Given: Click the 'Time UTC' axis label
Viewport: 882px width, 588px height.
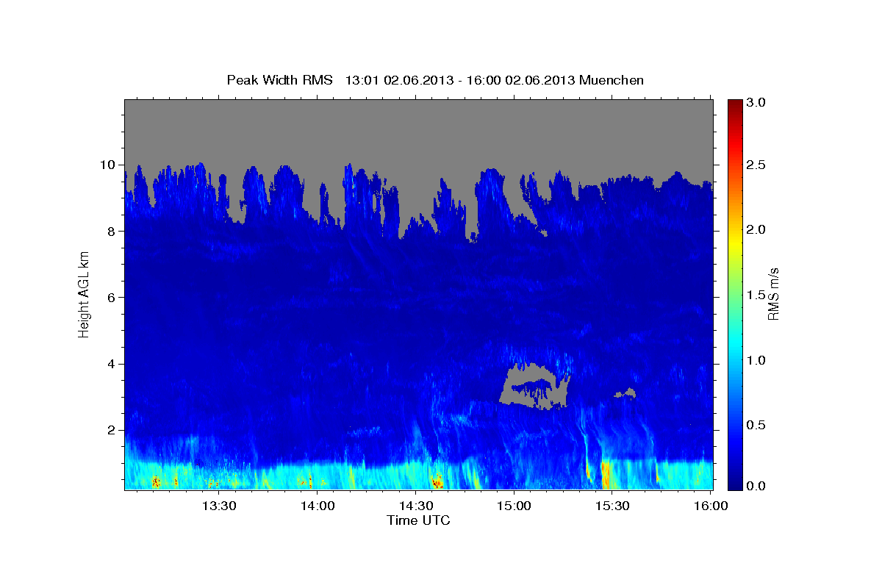Looking at the screenshot, I should (x=418, y=520).
